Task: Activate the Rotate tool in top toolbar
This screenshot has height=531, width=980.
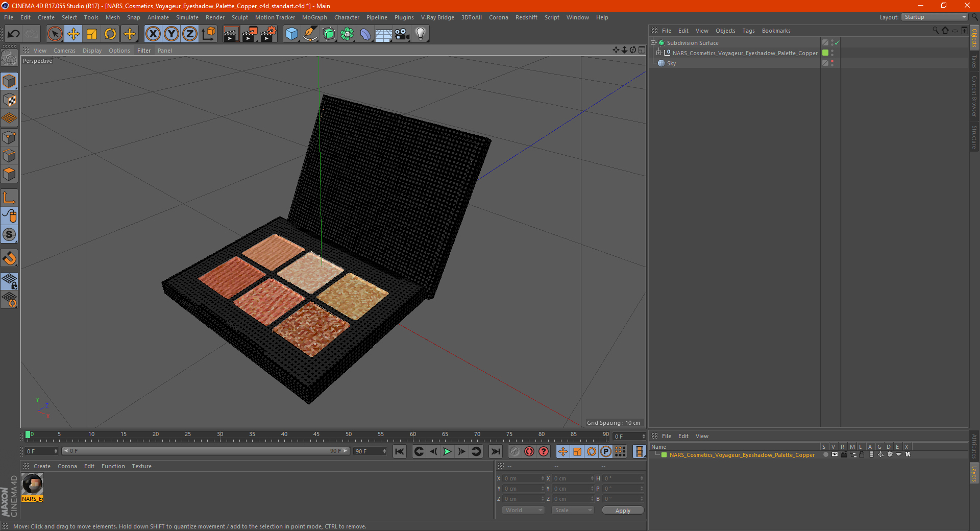Action: tap(110, 34)
